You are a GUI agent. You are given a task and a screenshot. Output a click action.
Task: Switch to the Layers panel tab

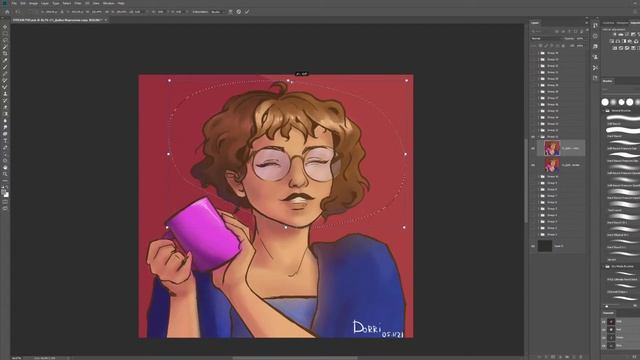pyautogui.click(x=535, y=23)
